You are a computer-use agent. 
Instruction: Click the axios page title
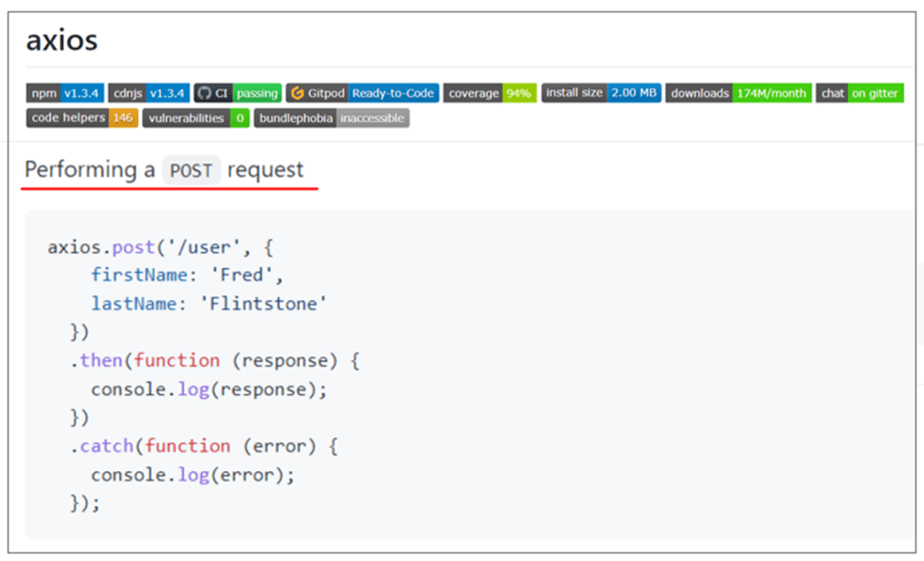click(x=62, y=41)
